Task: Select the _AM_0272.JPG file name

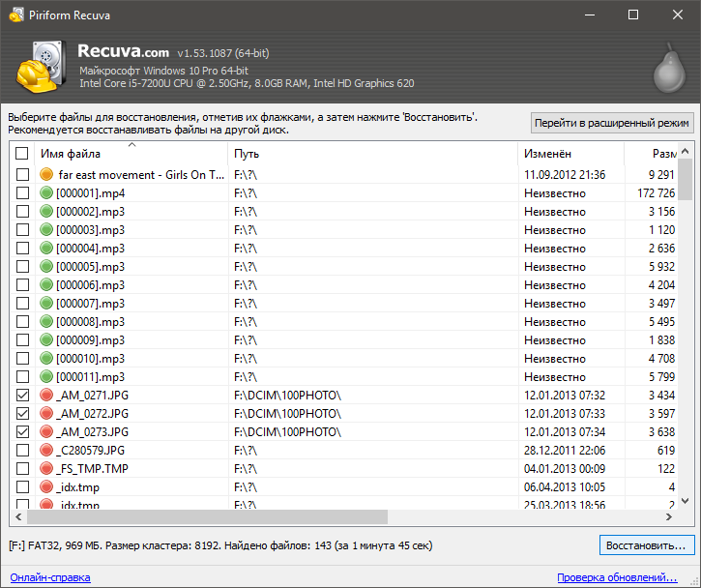Action: tap(92, 414)
